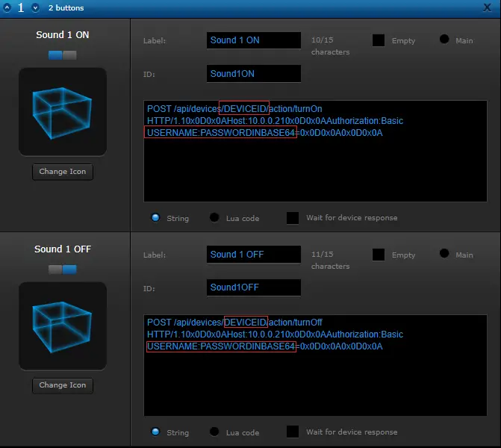
Task: Check the Empty box for Sound 1 OFF
Action: (x=379, y=255)
